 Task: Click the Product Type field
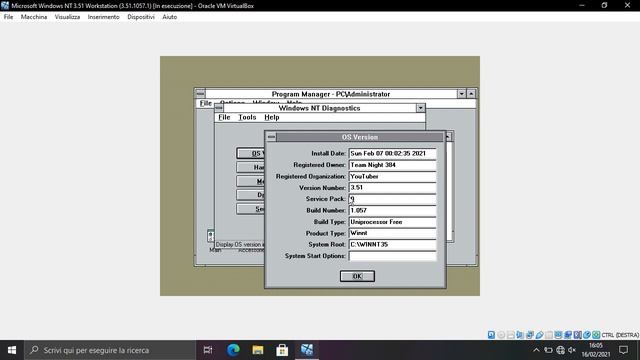(392, 233)
